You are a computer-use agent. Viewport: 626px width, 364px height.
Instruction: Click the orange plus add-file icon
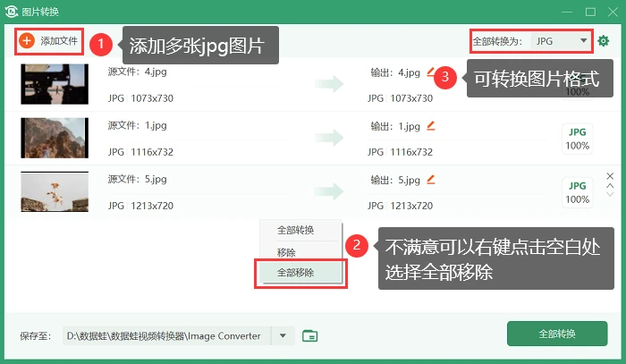[x=27, y=41]
